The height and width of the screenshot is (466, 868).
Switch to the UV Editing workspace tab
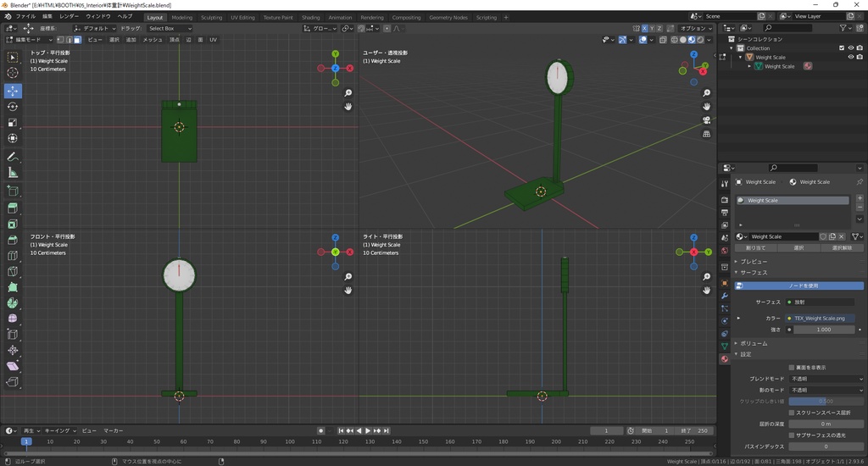pos(242,17)
